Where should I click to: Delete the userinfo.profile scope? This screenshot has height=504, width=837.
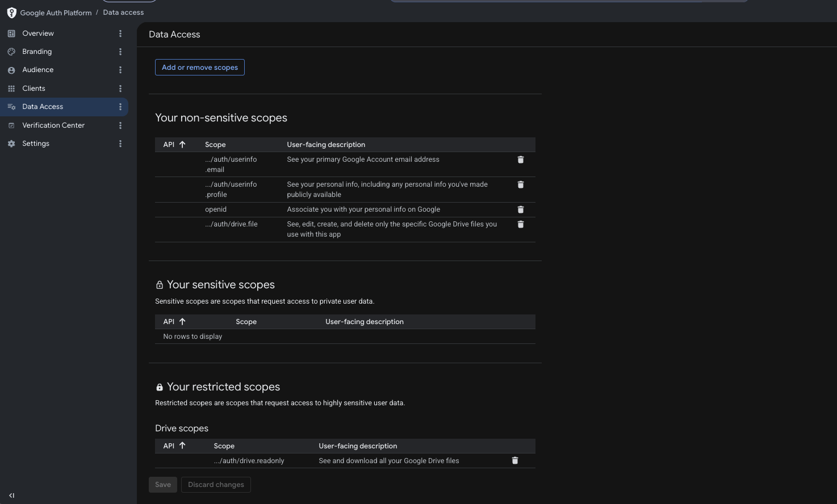click(521, 185)
